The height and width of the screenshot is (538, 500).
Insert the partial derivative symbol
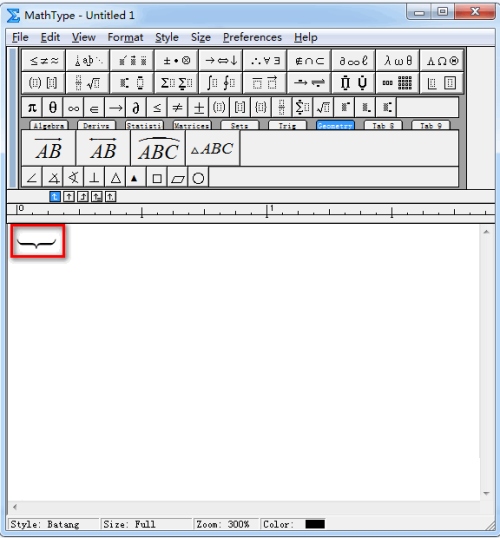(x=136, y=108)
